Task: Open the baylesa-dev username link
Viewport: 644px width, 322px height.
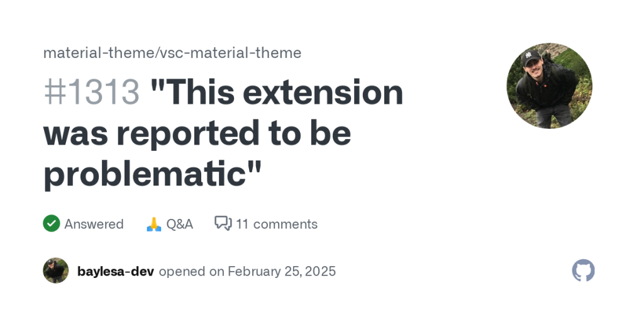Action: tap(116, 271)
